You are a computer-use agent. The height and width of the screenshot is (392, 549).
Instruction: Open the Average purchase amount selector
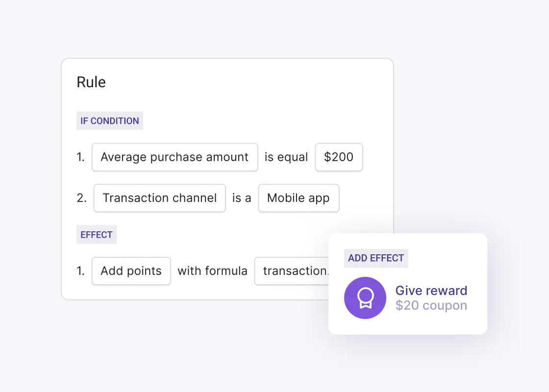pyautogui.click(x=175, y=157)
